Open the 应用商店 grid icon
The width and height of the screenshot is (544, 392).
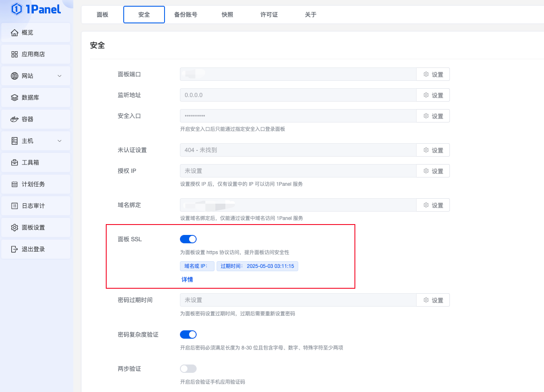coord(15,54)
